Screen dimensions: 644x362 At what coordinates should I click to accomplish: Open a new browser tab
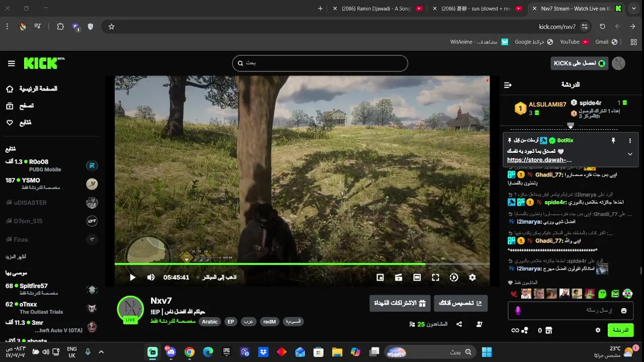(x=320, y=9)
